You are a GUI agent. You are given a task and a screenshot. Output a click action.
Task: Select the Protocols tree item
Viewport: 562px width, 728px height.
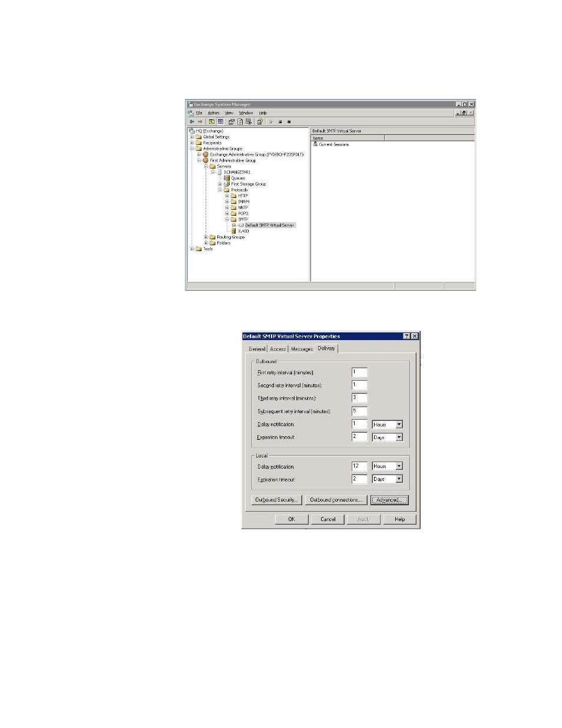[x=239, y=190]
